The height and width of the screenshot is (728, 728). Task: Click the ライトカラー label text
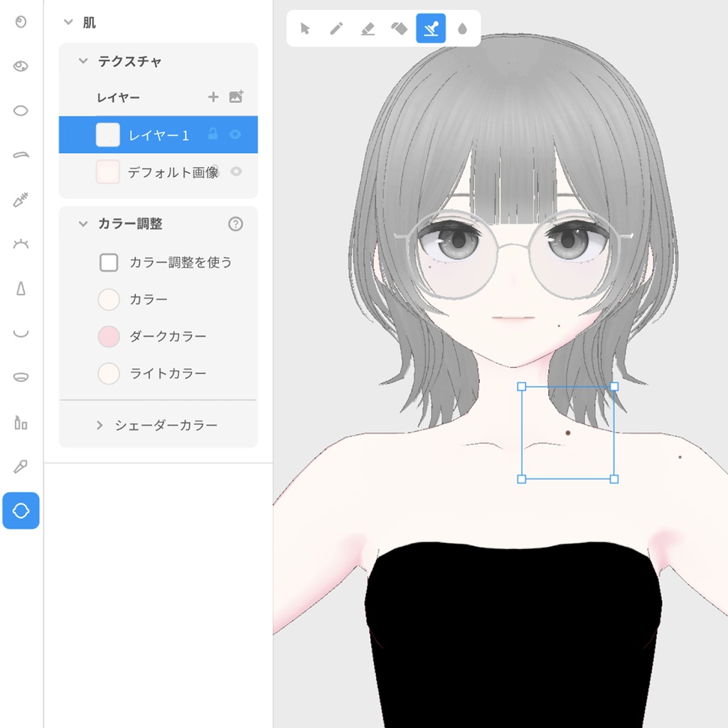tap(168, 373)
